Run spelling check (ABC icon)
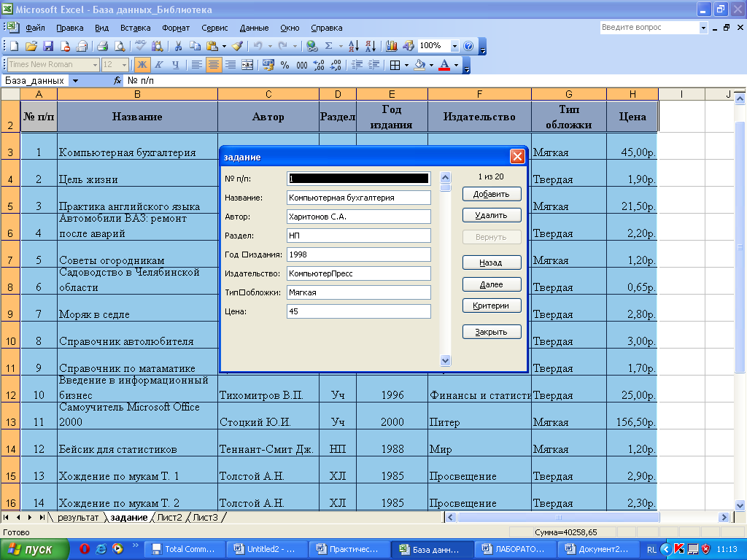Screen dimensions: 747x560 (140, 46)
